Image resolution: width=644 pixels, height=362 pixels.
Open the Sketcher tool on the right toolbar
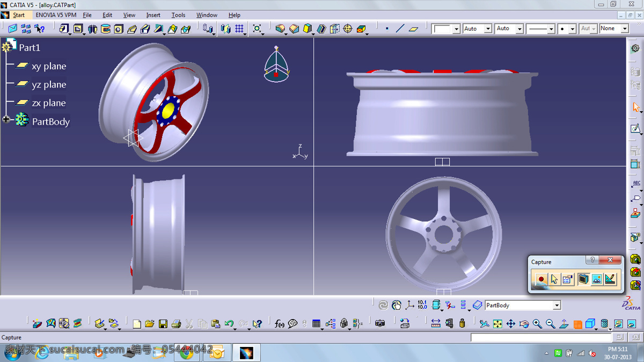[x=635, y=128]
